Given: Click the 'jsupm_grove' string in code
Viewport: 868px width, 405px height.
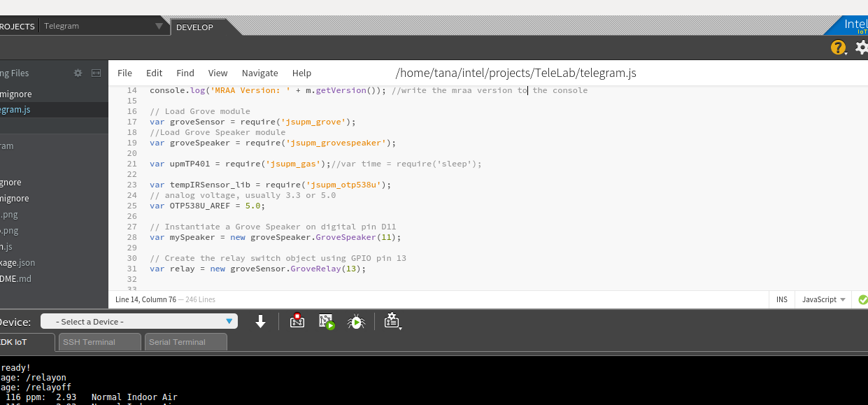Looking at the screenshot, I should [313, 122].
